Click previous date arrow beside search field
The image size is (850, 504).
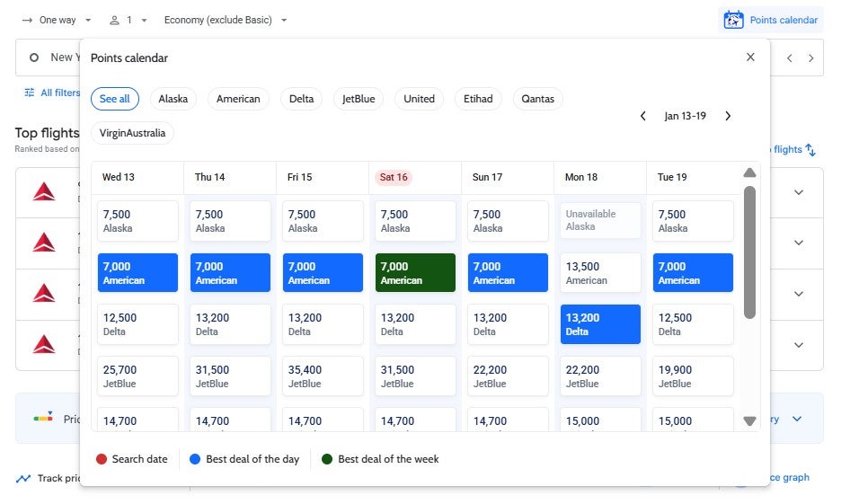click(x=789, y=58)
